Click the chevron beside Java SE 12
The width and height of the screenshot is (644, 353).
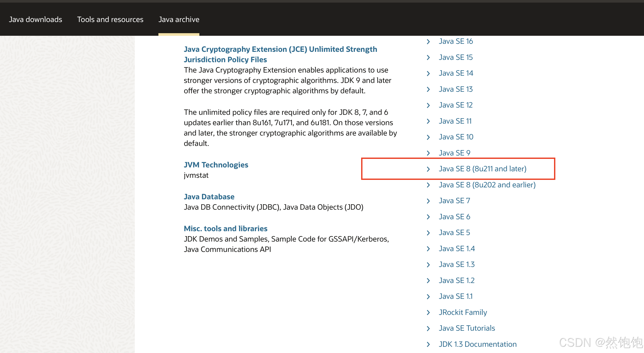[428, 105]
